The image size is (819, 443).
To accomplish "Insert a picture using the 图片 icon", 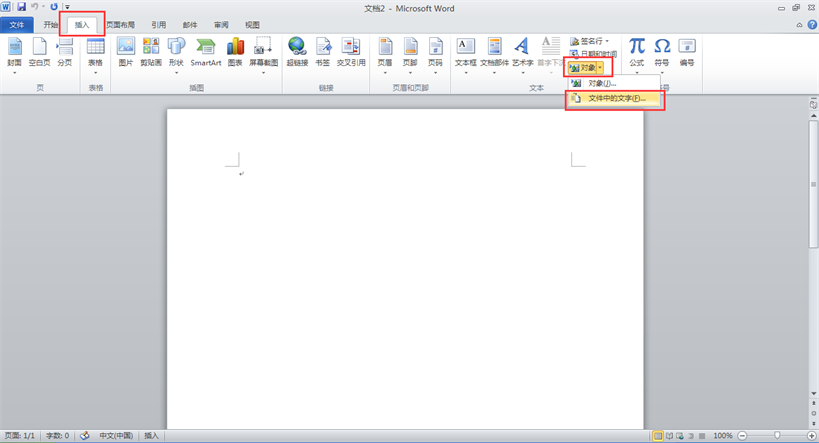I will coord(125,52).
